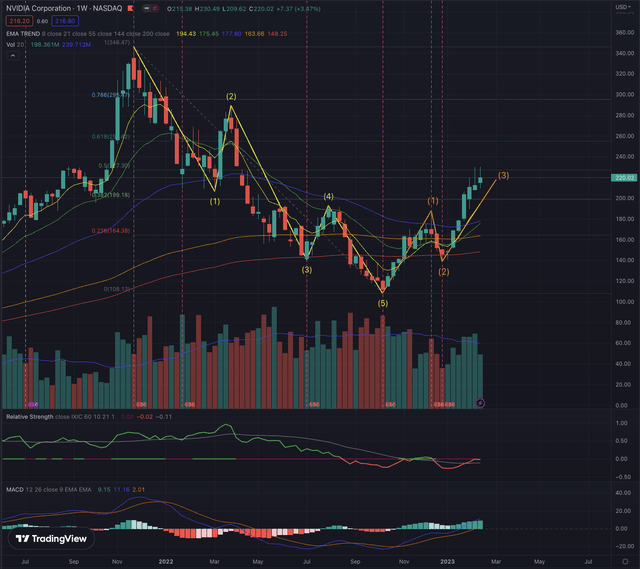
Task: Click the 360.00 price axis label
Action: [x=624, y=32]
